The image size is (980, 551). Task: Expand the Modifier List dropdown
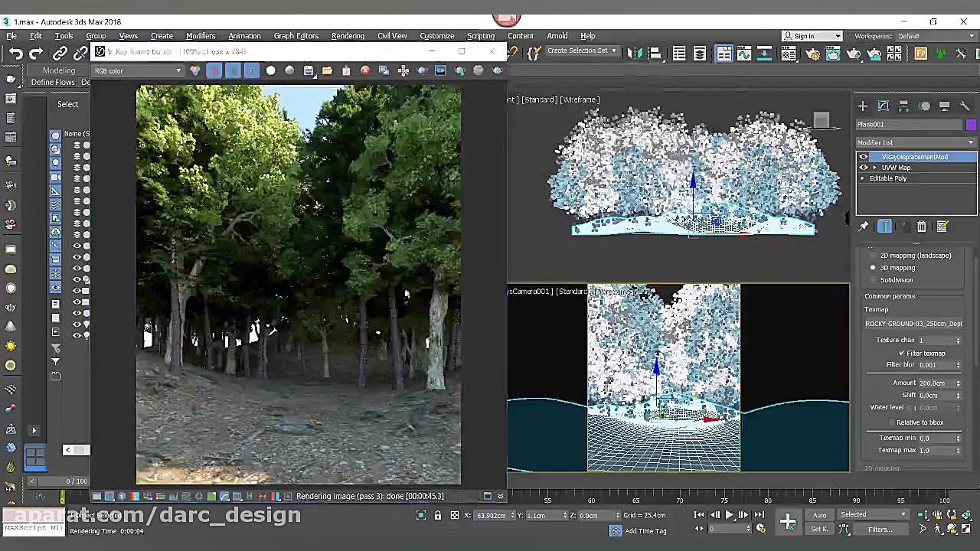pyautogui.click(x=970, y=143)
